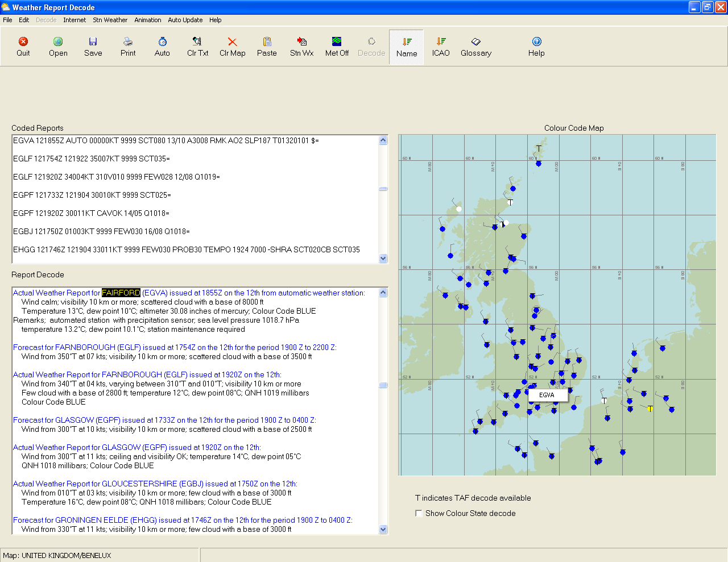The width and height of the screenshot is (728, 562).
Task: Open station weather via Stn Wx icon
Action: click(301, 47)
